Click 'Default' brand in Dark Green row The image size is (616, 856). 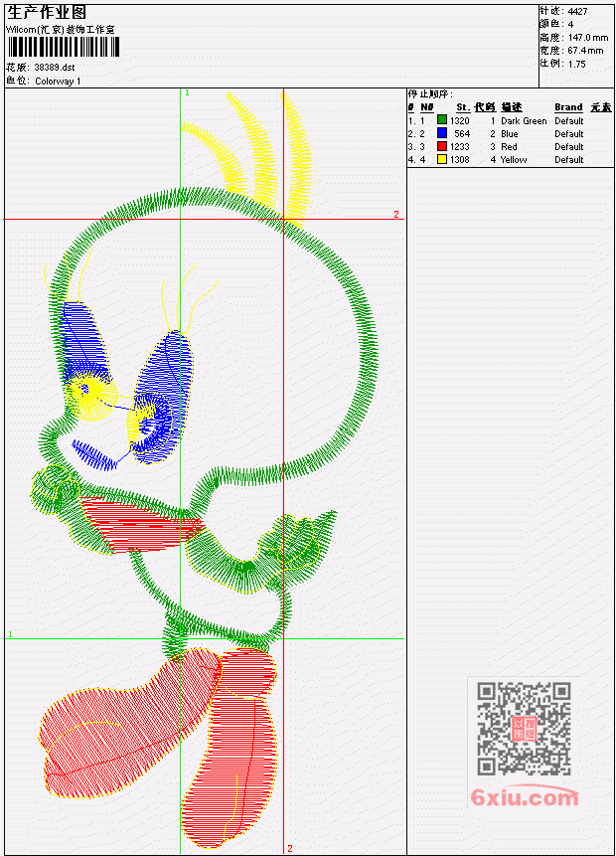point(569,120)
